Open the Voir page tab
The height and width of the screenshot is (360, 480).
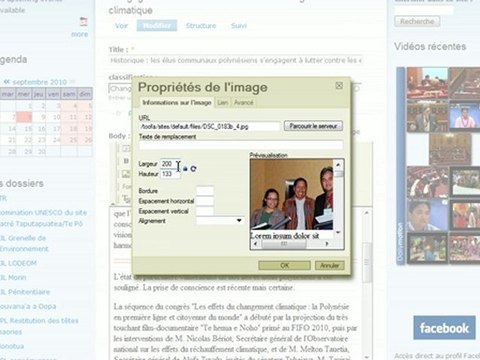[x=121, y=26]
